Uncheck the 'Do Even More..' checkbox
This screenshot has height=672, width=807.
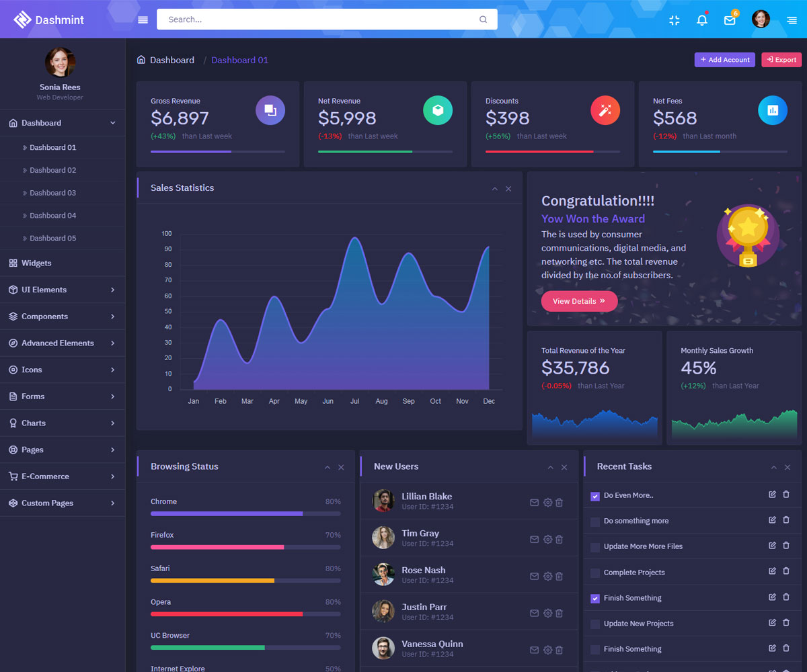594,496
